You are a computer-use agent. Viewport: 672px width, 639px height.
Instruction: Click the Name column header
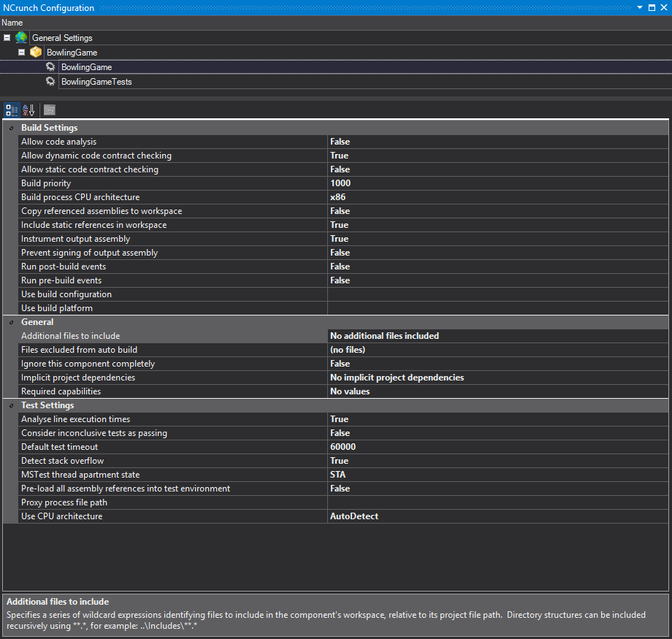[12, 23]
